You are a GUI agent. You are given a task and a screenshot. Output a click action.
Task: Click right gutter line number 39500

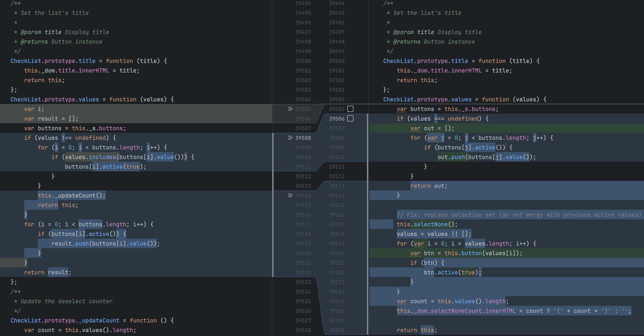(x=336, y=61)
